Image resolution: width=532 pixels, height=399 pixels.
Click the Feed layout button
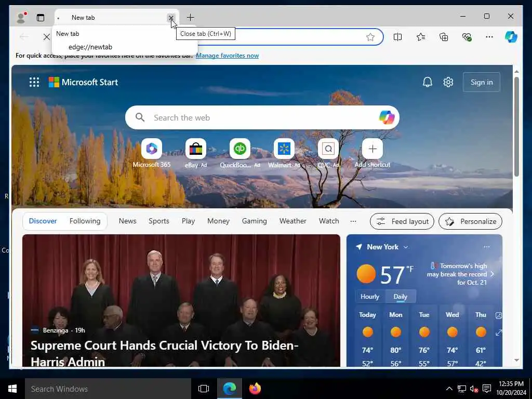(x=402, y=221)
